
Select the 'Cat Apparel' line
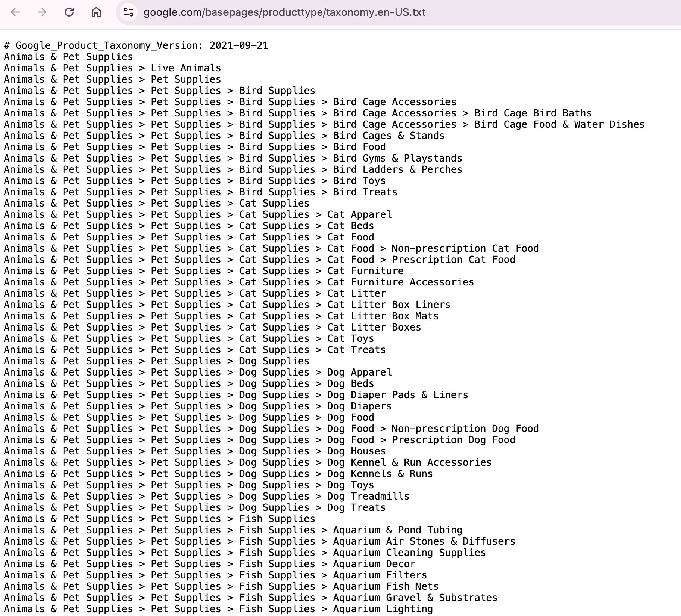[x=198, y=214]
